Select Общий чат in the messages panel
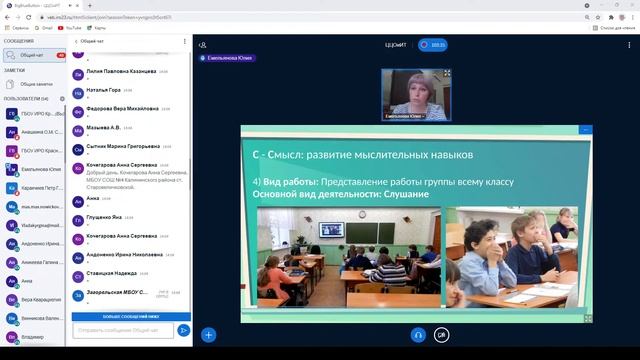The height and width of the screenshot is (360, 640). 34,55
